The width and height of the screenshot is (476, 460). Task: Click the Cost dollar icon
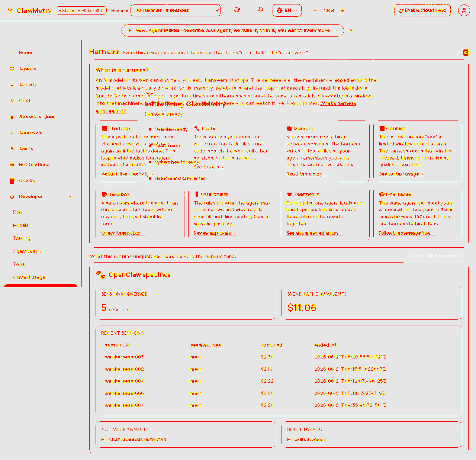pos(12,101)
